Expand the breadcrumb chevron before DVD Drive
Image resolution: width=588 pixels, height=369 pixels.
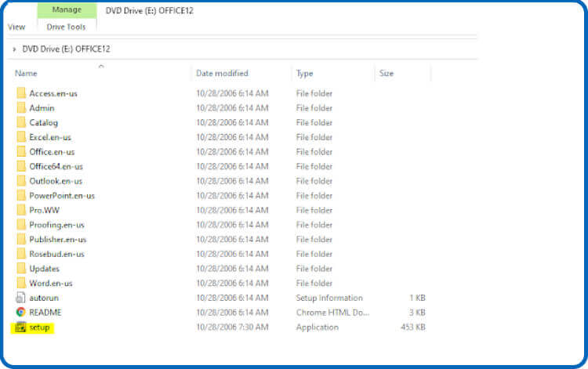point(14,49)
